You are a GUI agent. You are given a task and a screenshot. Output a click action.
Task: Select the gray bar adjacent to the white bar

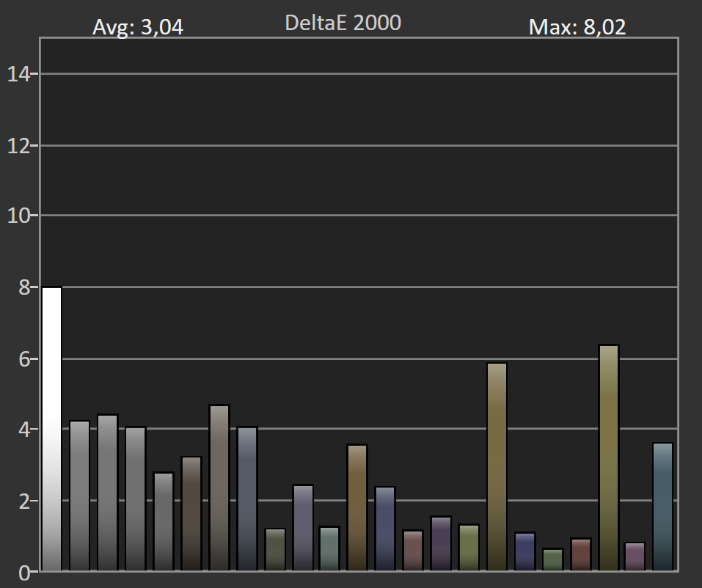80,496
